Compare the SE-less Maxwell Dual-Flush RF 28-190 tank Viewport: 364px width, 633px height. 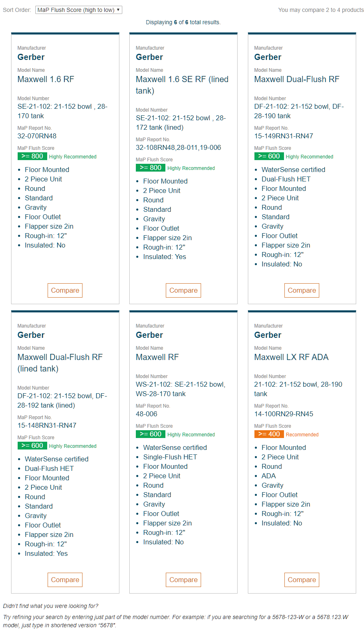coord(302,290)
